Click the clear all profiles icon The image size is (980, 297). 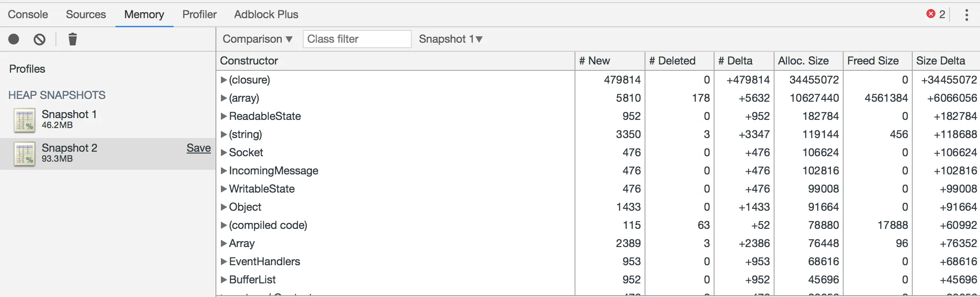40,39
